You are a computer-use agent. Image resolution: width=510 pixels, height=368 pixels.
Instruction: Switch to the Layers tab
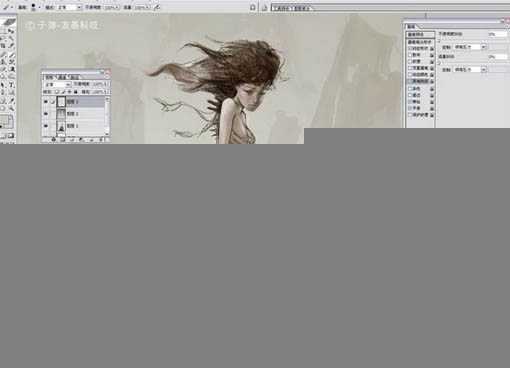[49, 77]
